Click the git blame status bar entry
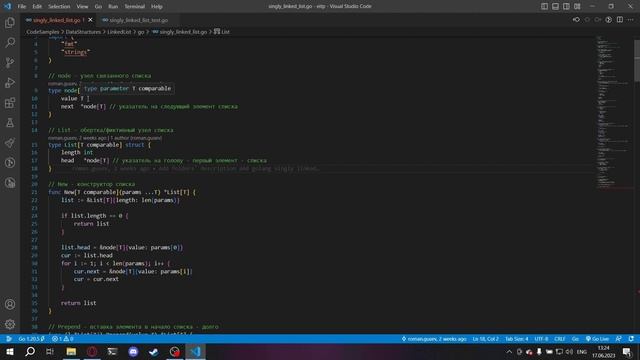Image resolution: width=640 pixels, height=360 pixels. [x=434, y=339]
